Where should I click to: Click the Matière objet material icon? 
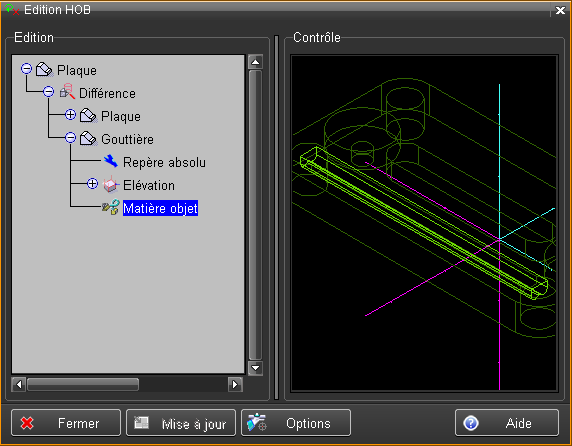click(x=111, y=207)
